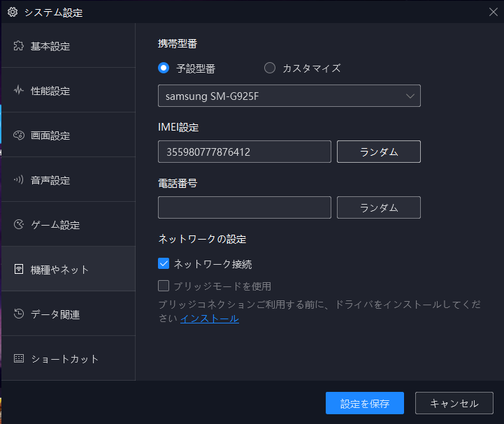Generate a random IMEI with ランダム
Viewport: 504px width, 424px height.
[379, 152]
